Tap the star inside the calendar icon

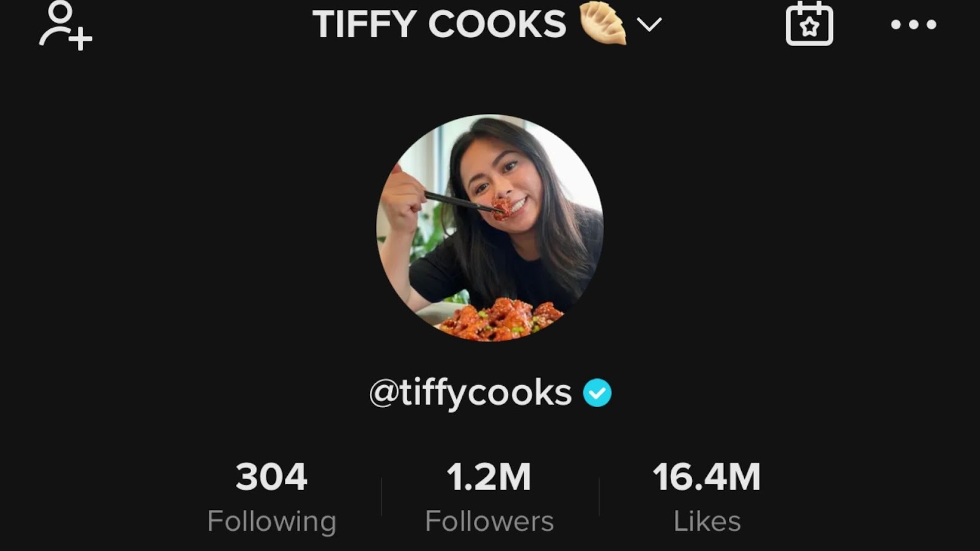click(809, 28)
